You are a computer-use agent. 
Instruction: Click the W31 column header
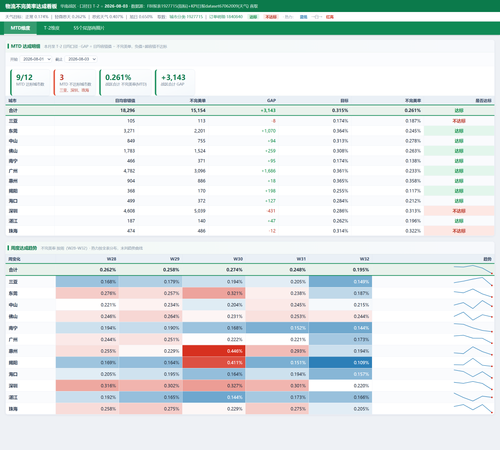tap(301, 259)
